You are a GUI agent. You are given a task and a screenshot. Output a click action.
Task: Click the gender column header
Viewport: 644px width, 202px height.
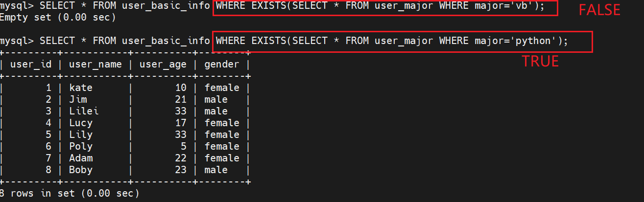pyautogui.click(x=222, y=65)
